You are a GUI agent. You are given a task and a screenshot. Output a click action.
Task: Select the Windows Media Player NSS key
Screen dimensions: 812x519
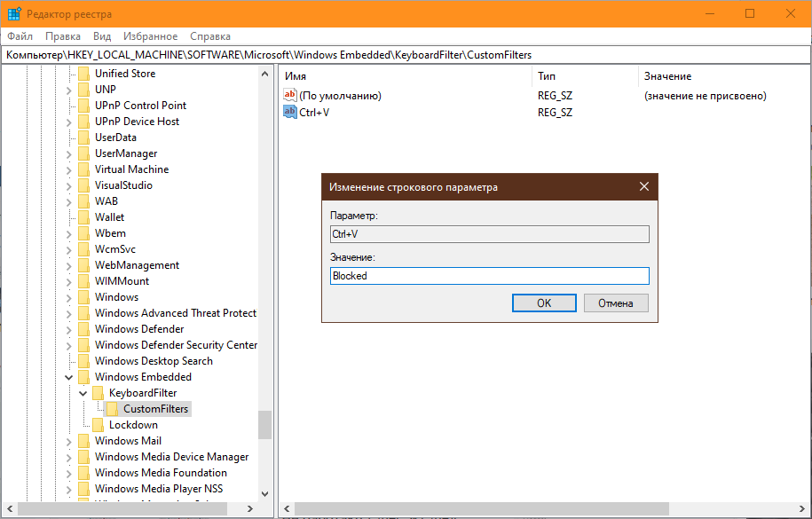pos(159,489)
